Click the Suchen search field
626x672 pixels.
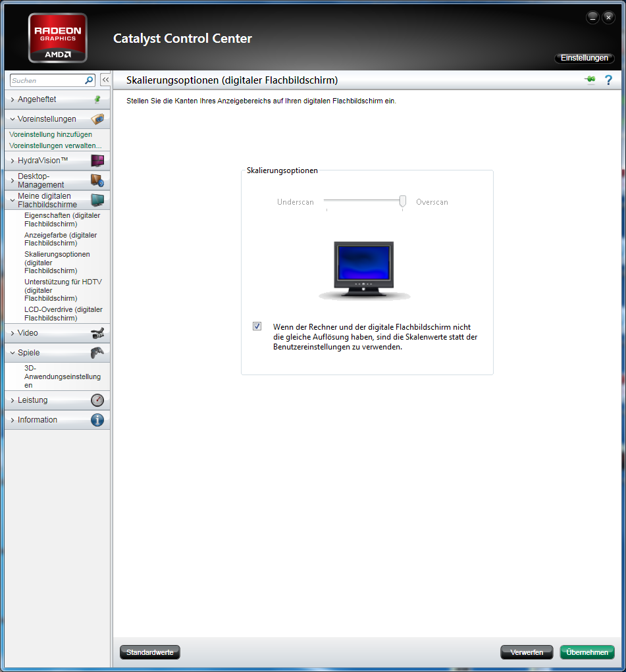pyautogui.click(x=46, y=80)
